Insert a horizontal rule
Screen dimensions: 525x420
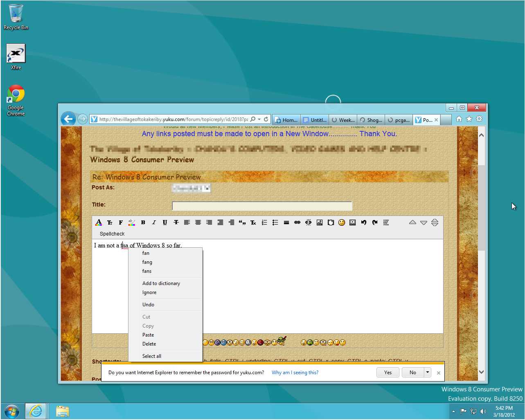pos(286,222)
